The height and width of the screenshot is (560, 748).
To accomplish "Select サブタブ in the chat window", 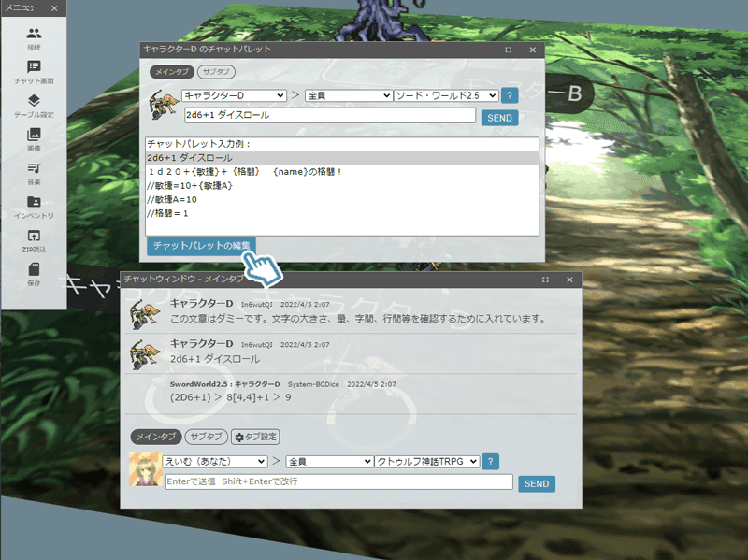I will point(207,437).
